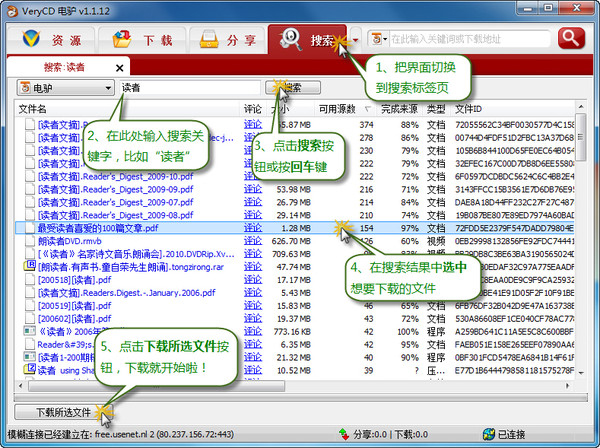The image size is (600, 448).
Task: Click the free.usenet.nl connection status text
Action: (121, 435)
